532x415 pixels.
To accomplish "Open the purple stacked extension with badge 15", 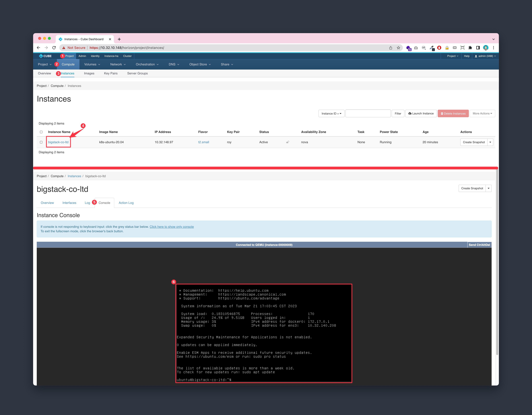I will (409, 48).
